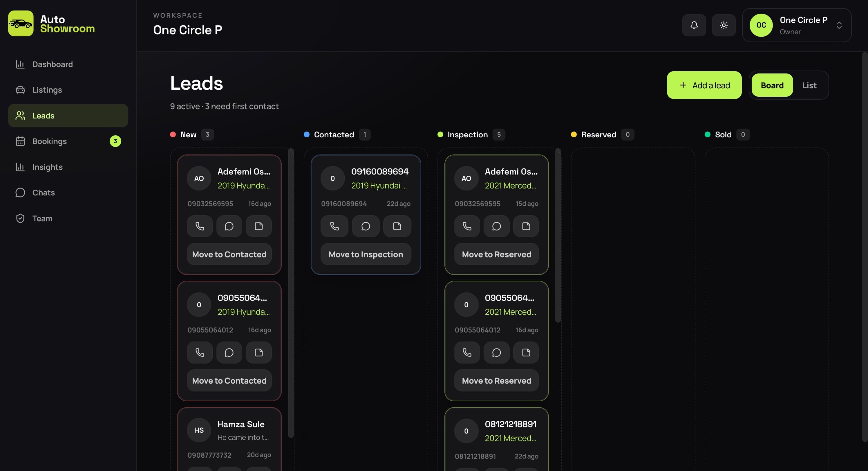The image size is (868, 471).
Task: Open note for 09055064012 in New column
Action: (x=258, y=353)
